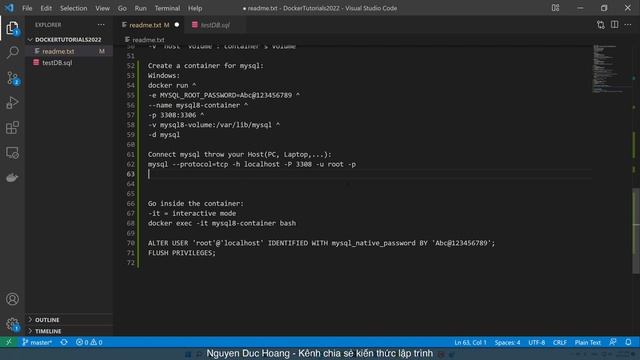Screen dimensions: 640x360
Task: Click line number 63 in gutter
Action: click(x=130, y=174)
